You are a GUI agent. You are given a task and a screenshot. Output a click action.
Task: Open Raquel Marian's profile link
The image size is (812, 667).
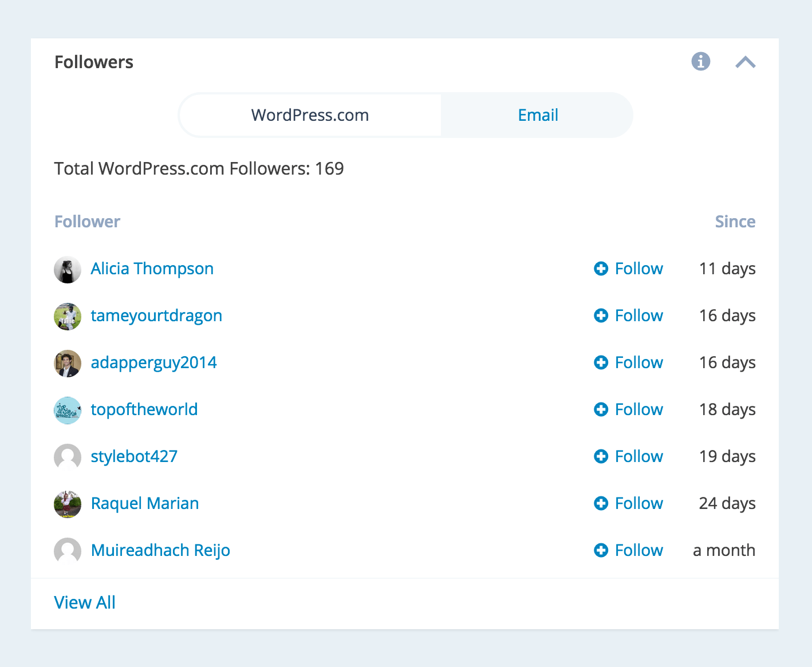tap(145, 503)
